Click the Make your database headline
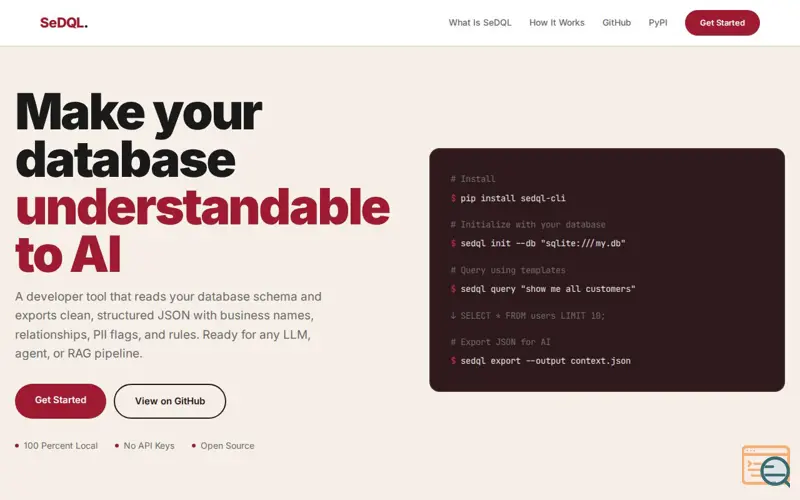800x500 pixels. pyautogui.click(x=139, y=136)
